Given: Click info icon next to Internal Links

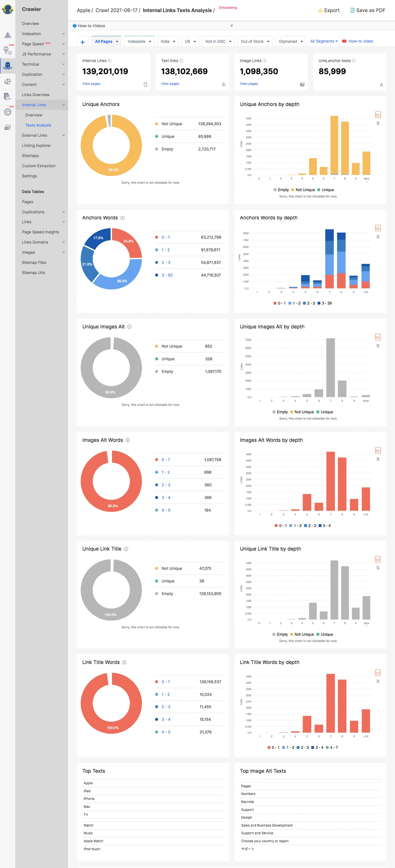Looking at the screenshot, I should [109, 61].
